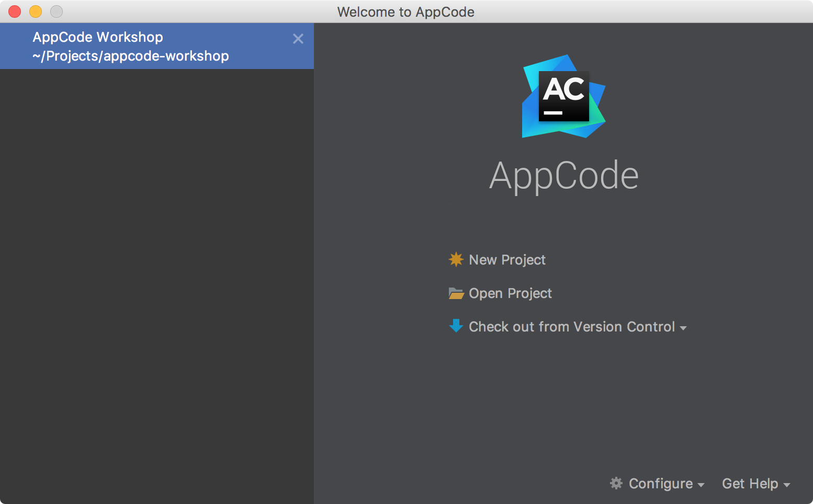
Task: Click the "Welcome to AppCode" window title
Action: pos(405,12)
